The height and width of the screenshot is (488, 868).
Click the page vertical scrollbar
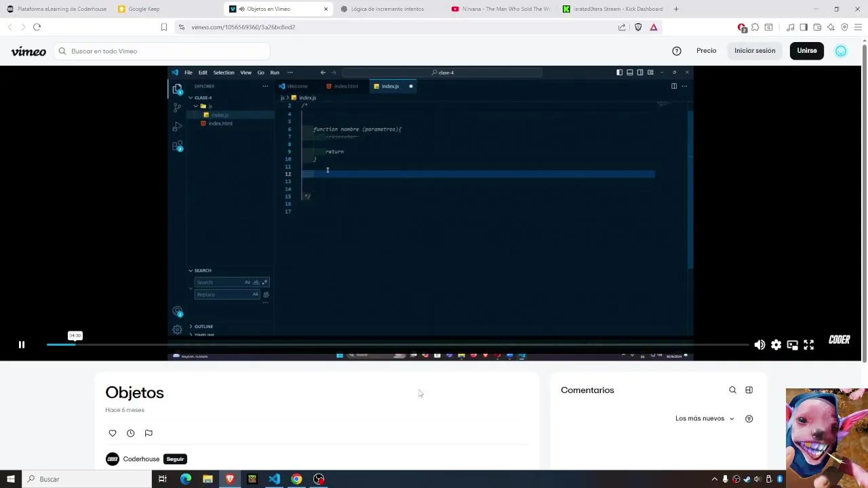[x=865, y=203]
